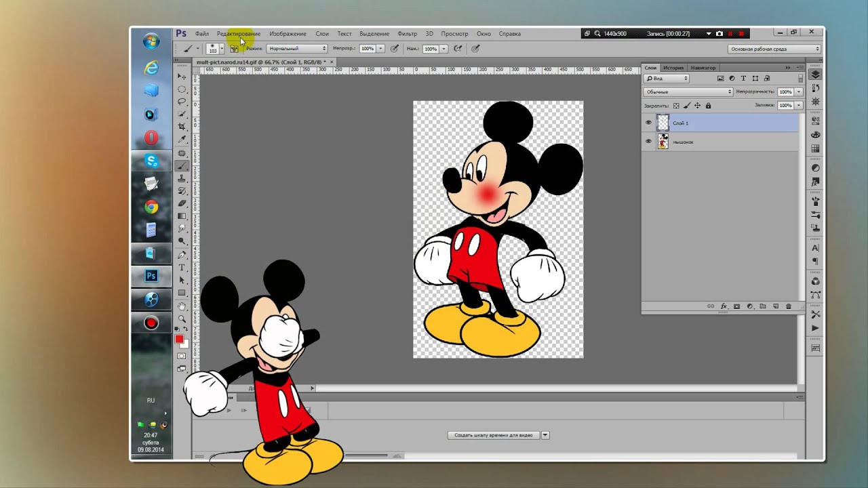Select the Crop tool
Image resolution: width=868 pixels, height=488 pixels.
click(182, 127)
